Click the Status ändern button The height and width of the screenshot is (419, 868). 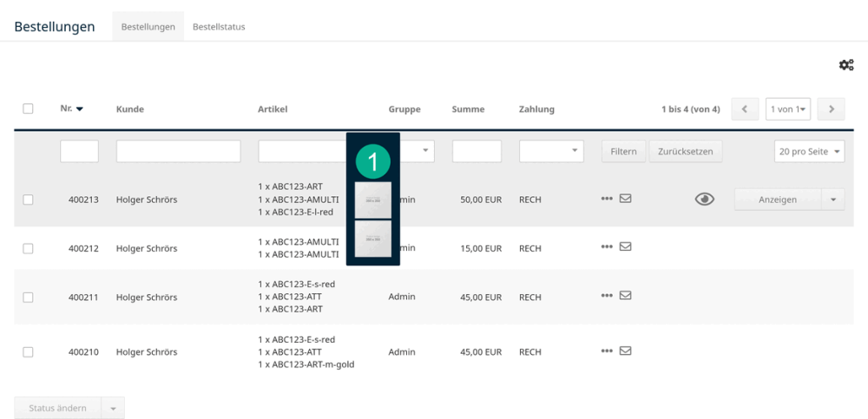coord(57,408)
